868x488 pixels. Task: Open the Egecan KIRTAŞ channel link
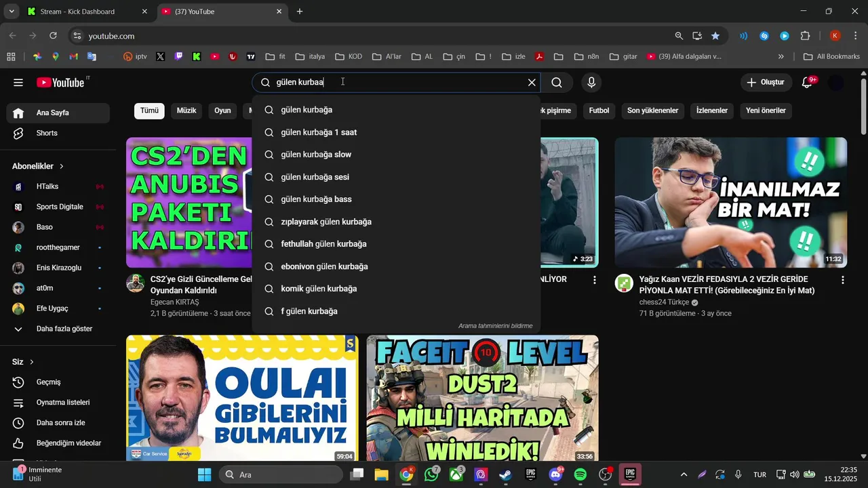point(175,302)
